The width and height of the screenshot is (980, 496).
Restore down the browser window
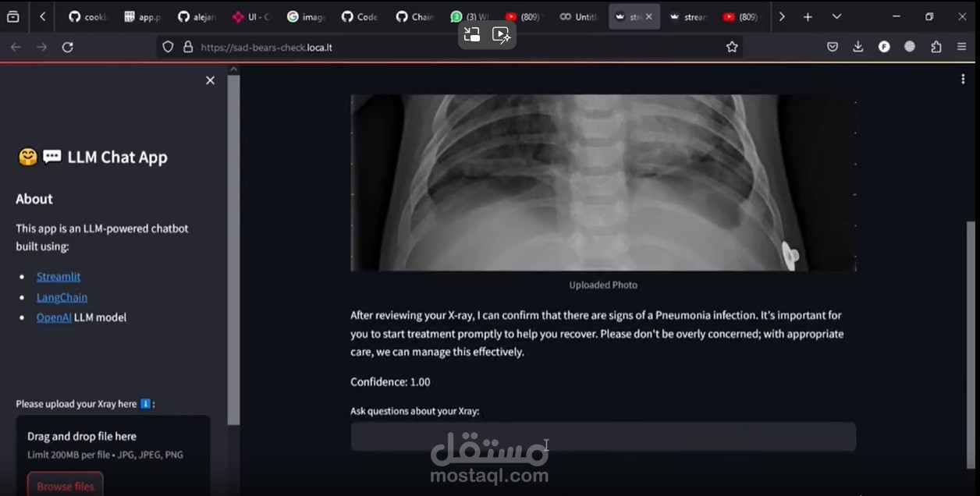(x=929, y=16)
